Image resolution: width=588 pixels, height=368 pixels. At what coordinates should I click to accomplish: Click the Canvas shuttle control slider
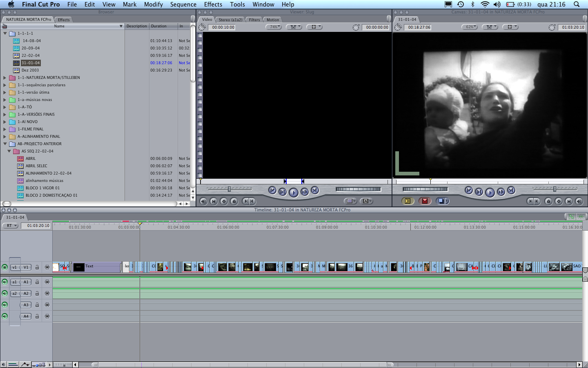coord(555,188)
